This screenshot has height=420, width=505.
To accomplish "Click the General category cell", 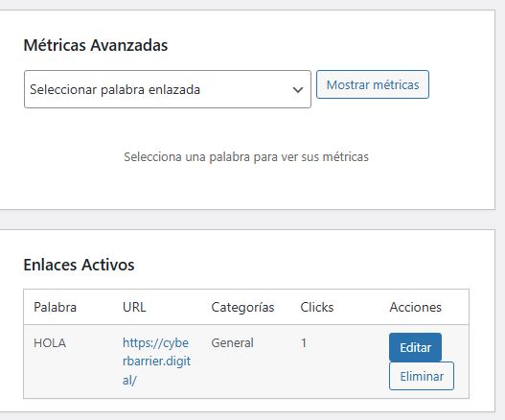I will pyautogui.click(x=232, y=343).
